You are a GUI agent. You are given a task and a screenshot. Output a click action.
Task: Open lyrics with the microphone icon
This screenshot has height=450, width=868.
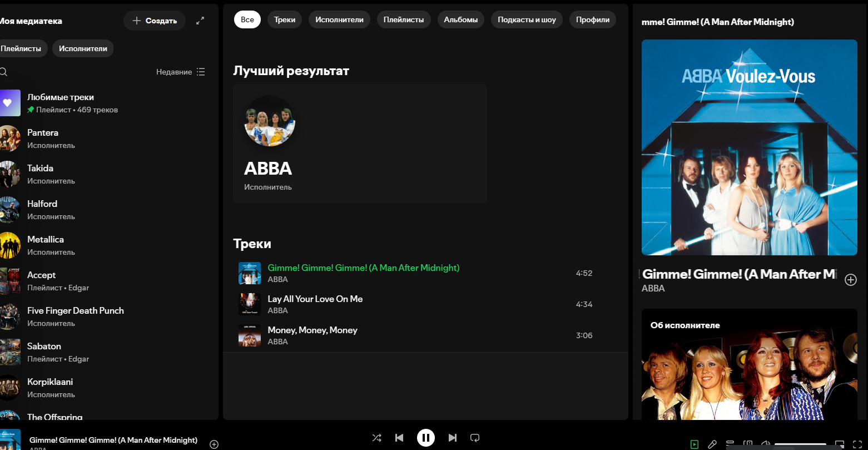pos(712,444)
